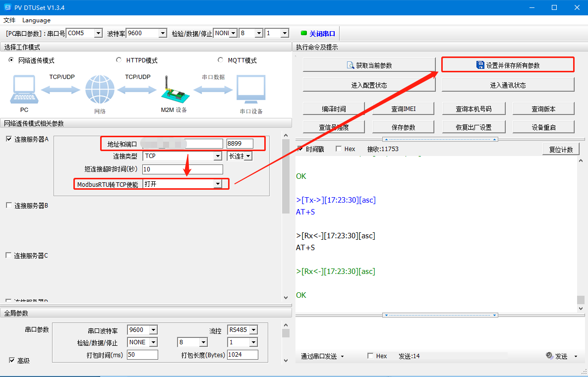Click the green serial port status indicator
This screenshot has height=377, width=588.
304,34
